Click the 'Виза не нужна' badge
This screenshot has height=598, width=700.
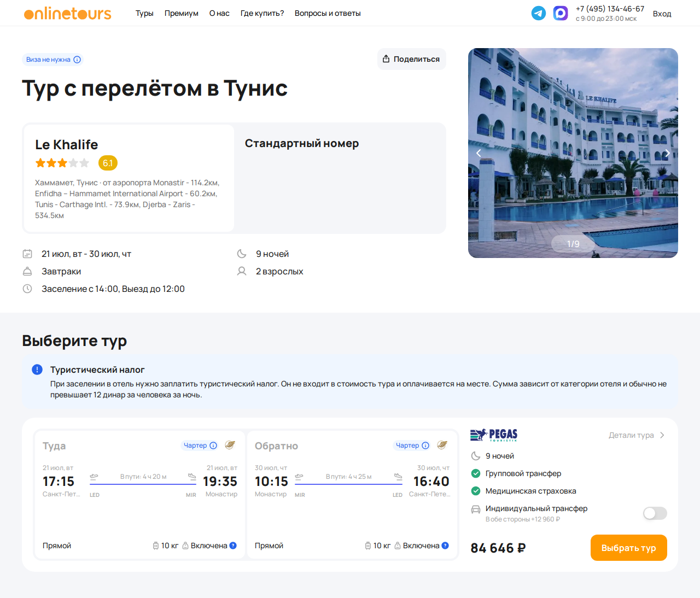52,60
